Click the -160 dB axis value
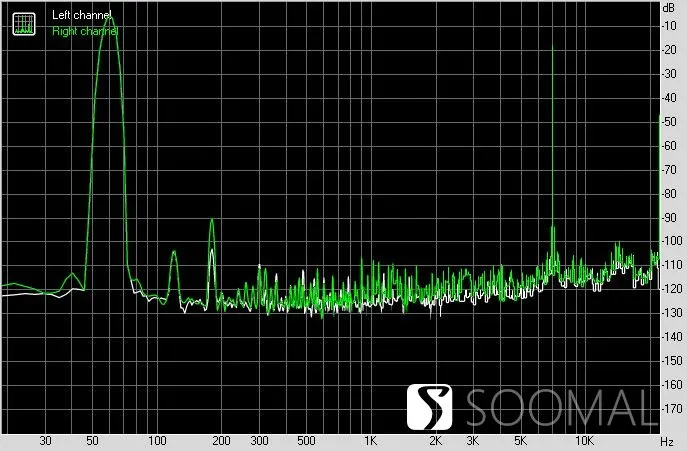The width and height of the screenshot is (687, 451). pos(671,385)
